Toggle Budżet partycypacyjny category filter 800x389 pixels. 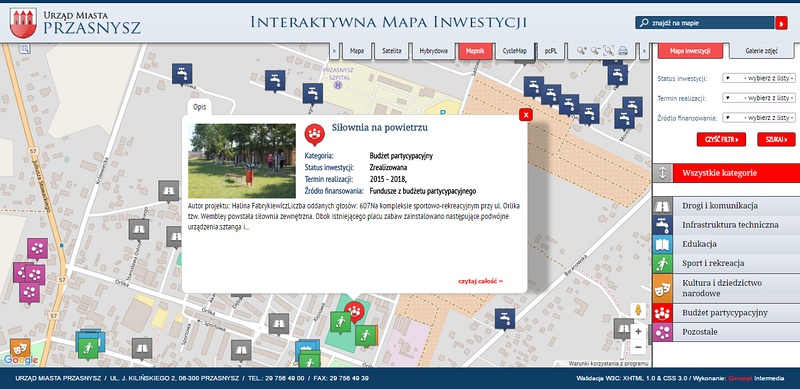(726, 312)
